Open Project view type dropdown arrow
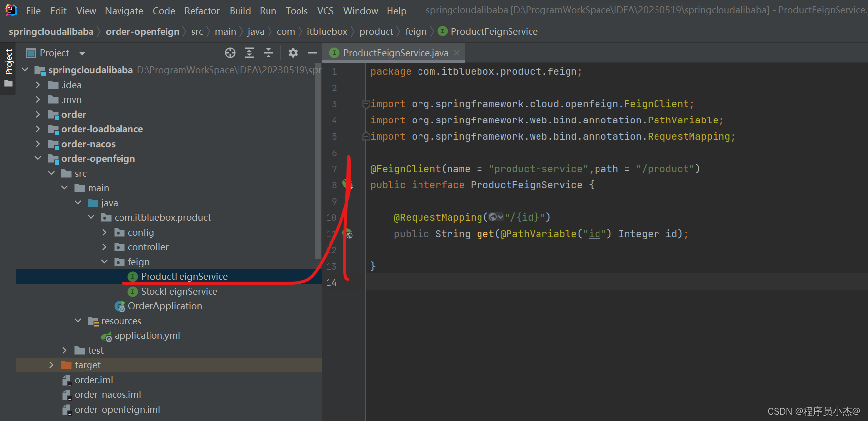The width and height of the screenshot is (868, 421). (82, 53)
